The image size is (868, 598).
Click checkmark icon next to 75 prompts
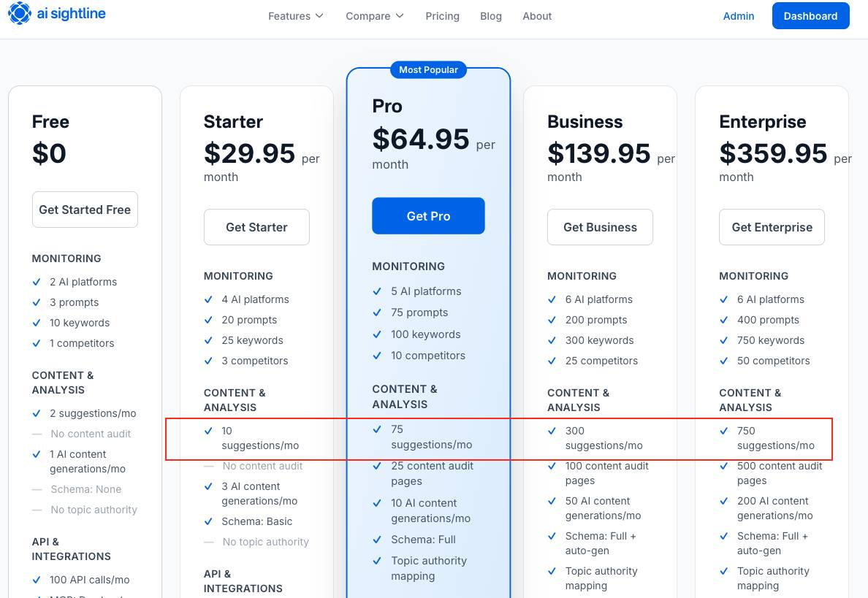[x=377, y=313]
